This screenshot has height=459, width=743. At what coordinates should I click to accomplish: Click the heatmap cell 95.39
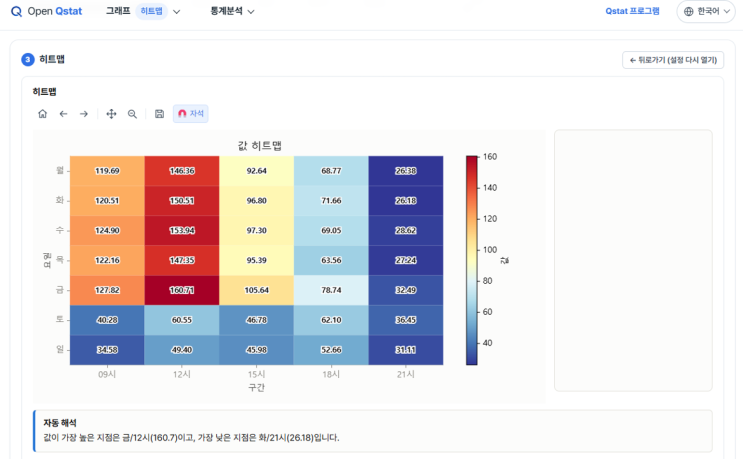(256, 260)
